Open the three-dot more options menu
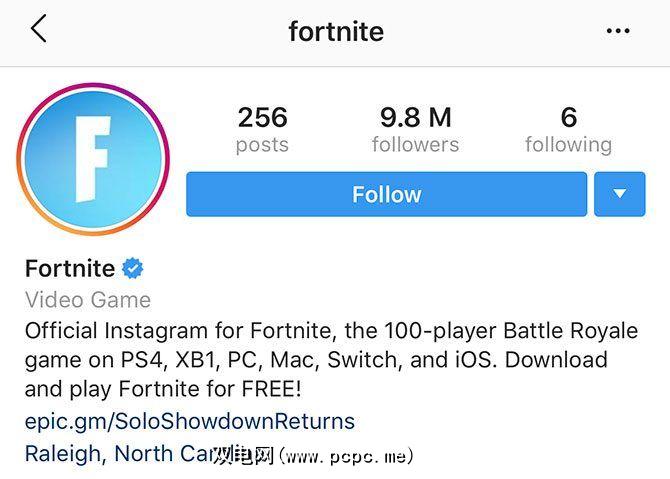This screenshot has width=670, height=479. point(618,31)
